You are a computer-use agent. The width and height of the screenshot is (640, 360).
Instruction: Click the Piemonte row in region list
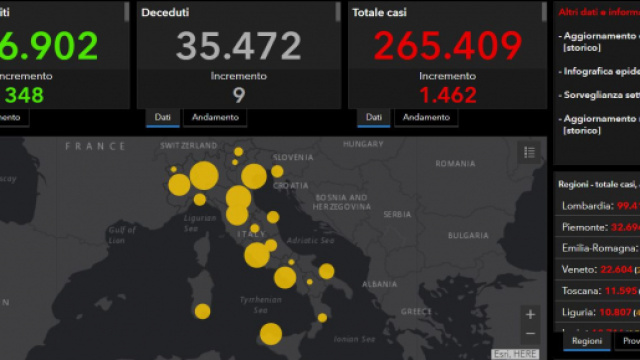point(597,227)
